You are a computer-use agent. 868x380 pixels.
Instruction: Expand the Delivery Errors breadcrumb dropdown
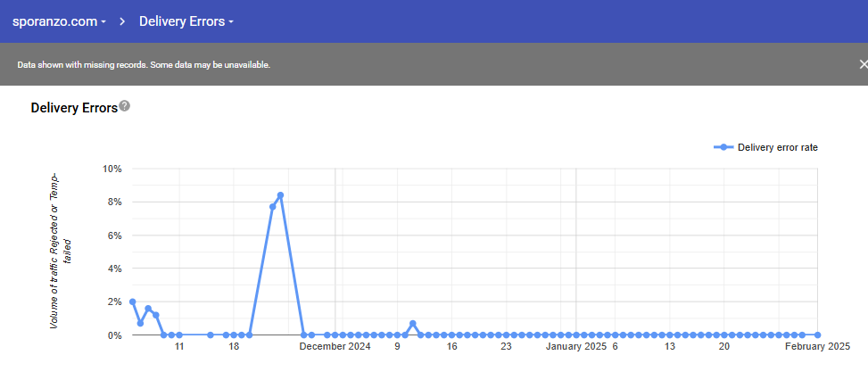coord(186,21)
